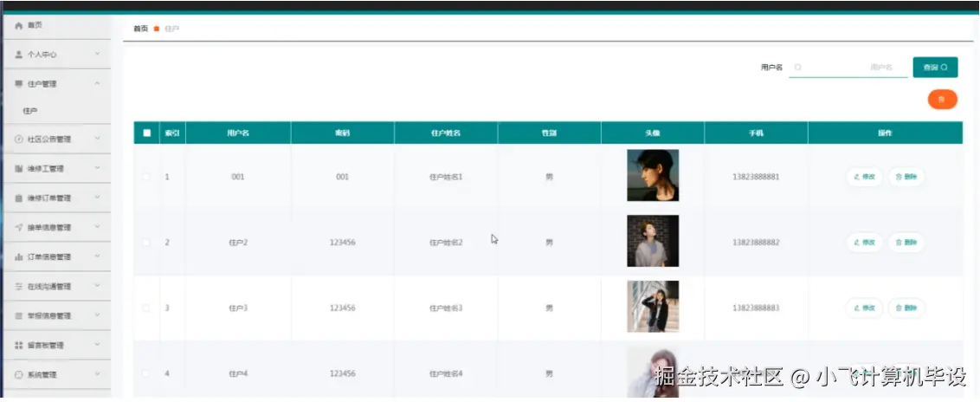The image size is (980, 402).
Task: Click the 密码 column header
Action: tap(343, 133)
